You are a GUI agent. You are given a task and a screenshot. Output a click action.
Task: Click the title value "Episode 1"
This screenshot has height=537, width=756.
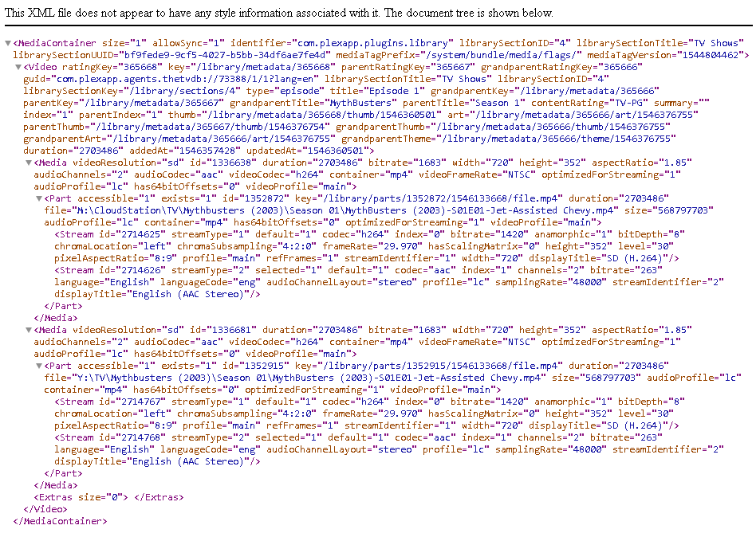(394, 91)
